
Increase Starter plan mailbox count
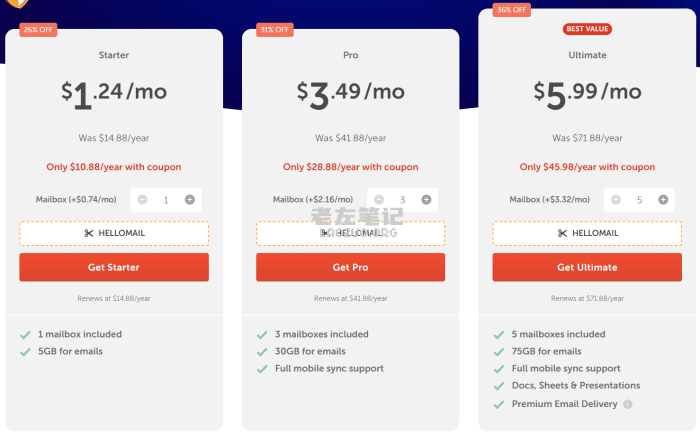(190, 200)
